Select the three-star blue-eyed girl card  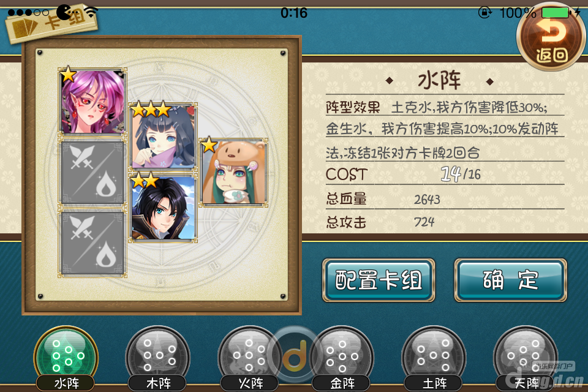[x=163, y=136]
